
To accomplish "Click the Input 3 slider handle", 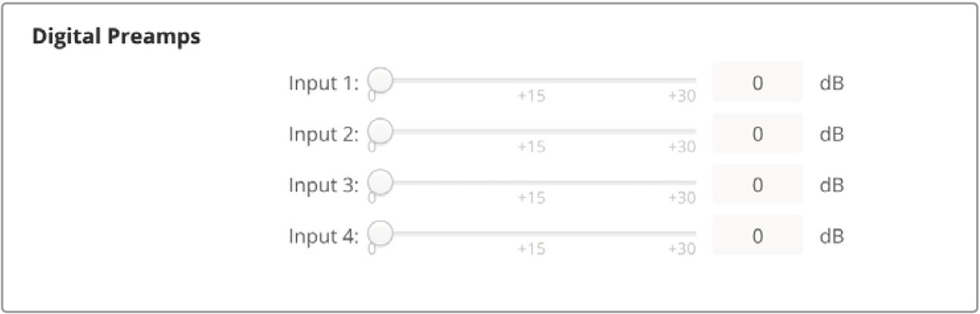I will click(x=380, y=182).
